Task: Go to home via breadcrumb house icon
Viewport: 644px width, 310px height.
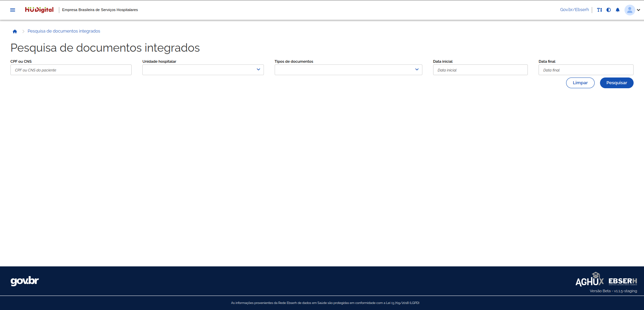Action: (15, 31)
